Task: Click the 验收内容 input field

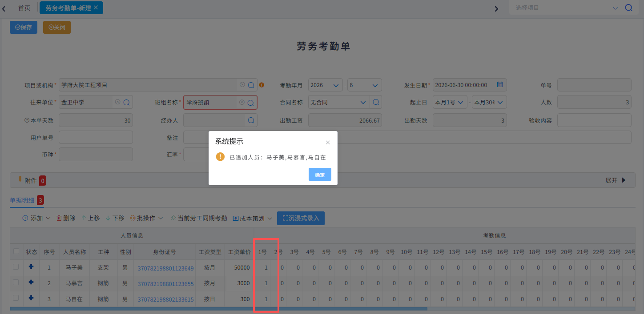Action: point(594,120)
